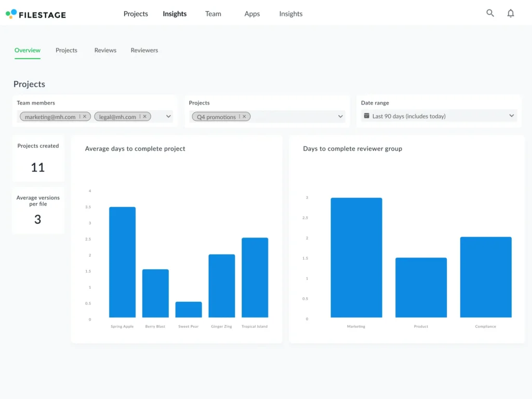Viewport: 532px width, 399px height.
Task: Open the Team menu item
Action: (x=212, y=14)
